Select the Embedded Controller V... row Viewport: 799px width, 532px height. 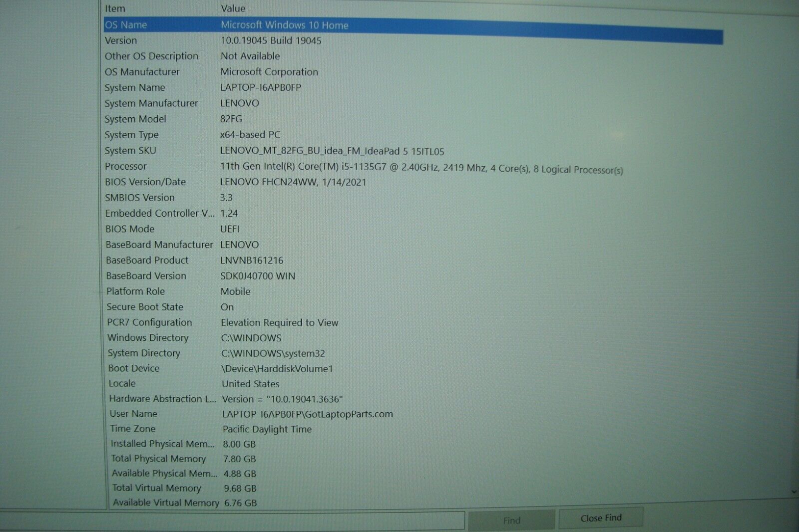coord(160,213)
